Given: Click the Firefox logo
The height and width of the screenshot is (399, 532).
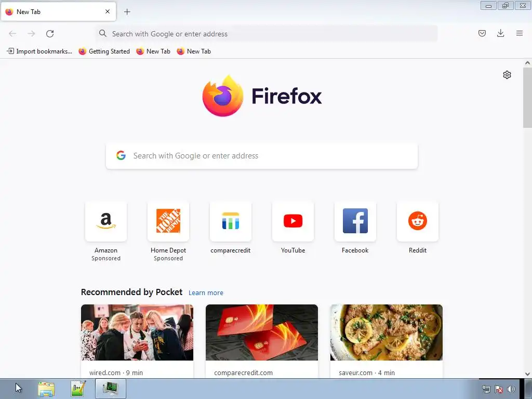Looking at the screenshot, I should (x=262, y=96).
